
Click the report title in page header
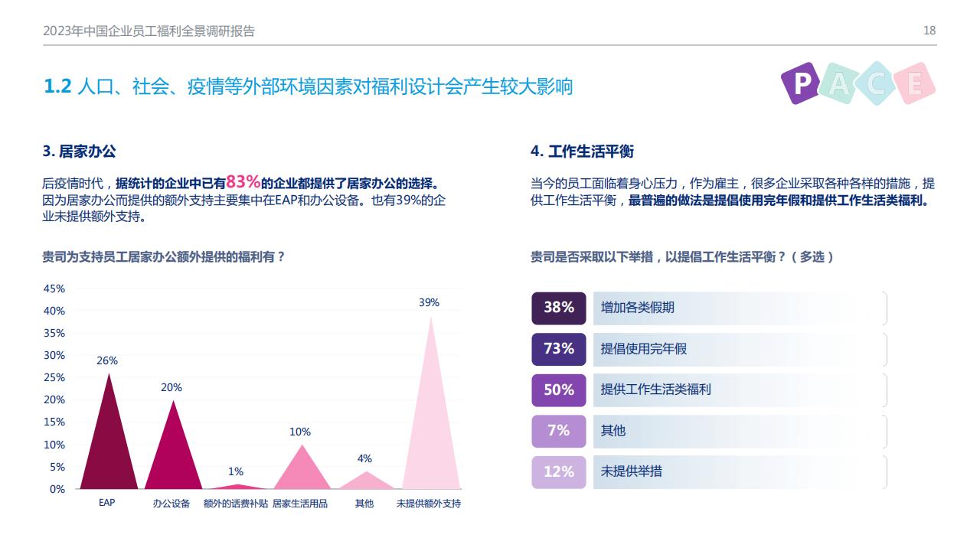tap(149, 31)
